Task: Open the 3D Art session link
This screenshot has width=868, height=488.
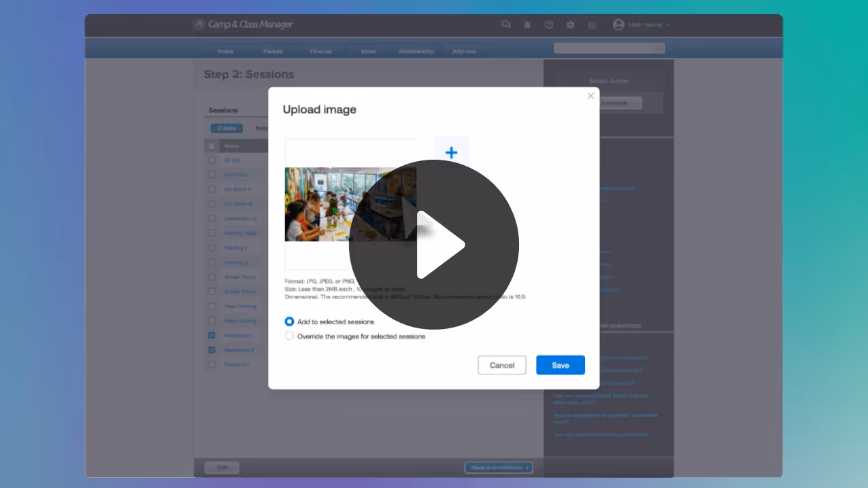Action: point(232,160)
